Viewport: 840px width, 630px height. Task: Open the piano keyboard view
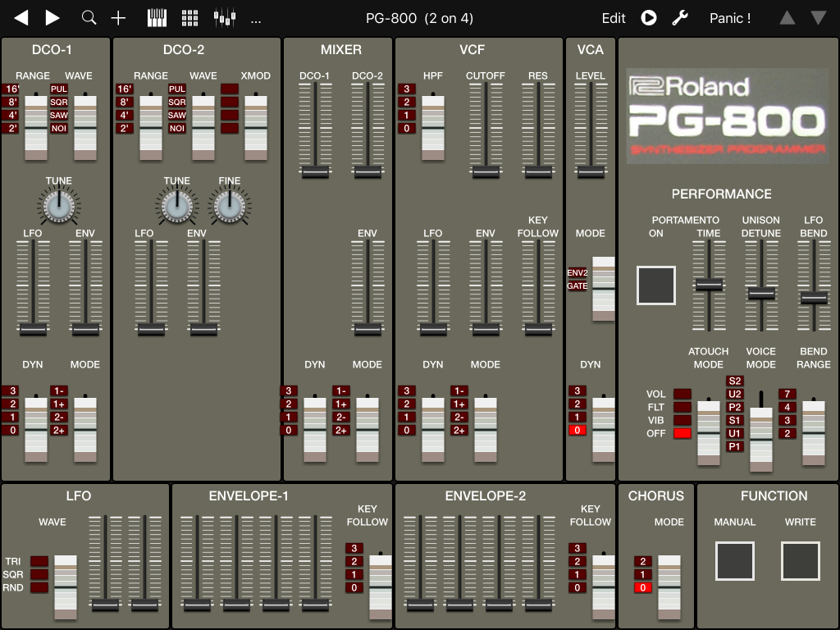pos(157,18)
